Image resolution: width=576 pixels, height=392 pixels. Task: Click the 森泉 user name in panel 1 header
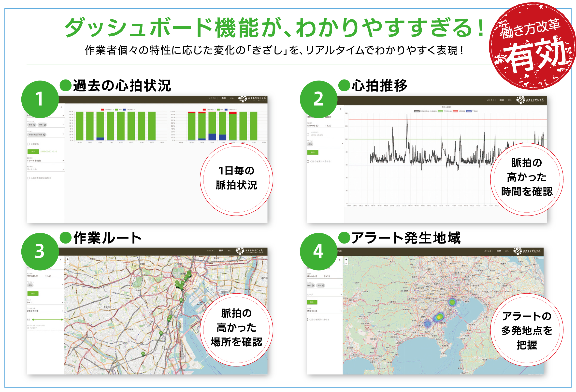click(x=223, y=99)
